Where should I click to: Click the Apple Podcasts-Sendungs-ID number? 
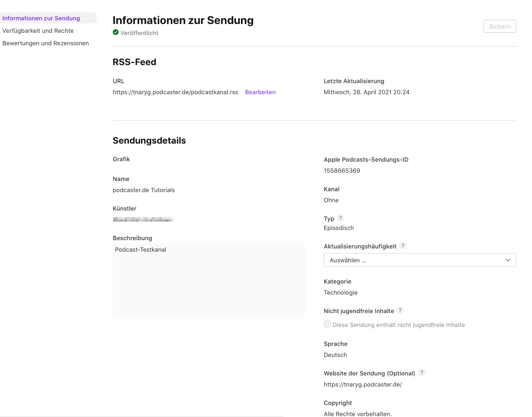pos(342,170)
